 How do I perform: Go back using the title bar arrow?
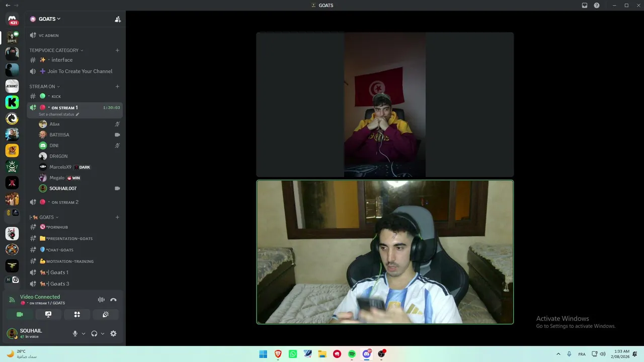(x=7, y=5)
